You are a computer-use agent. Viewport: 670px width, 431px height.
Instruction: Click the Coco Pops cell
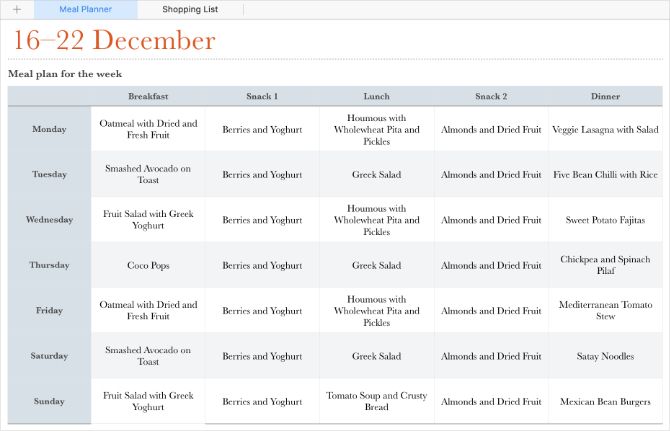coord(148,266)
